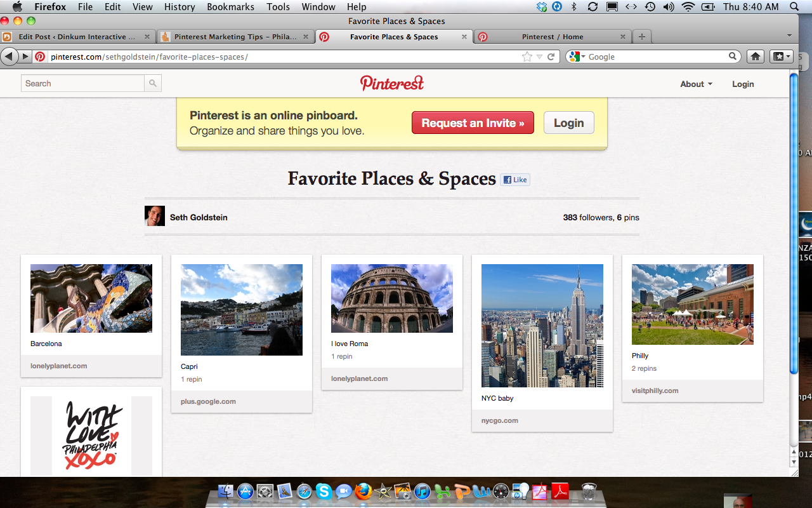
Task: Click the Dropbox menu bar icon
Action: [x=541, y=7]
